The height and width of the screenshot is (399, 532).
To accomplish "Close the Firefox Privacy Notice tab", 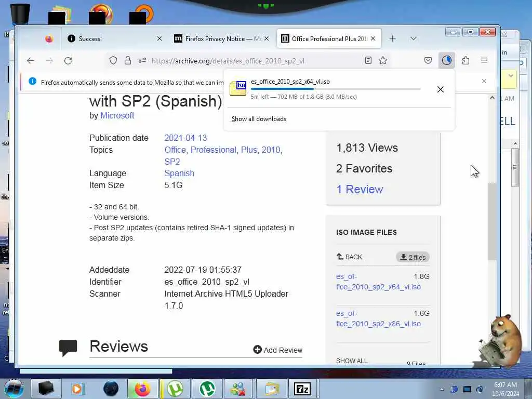I will 267,38.
